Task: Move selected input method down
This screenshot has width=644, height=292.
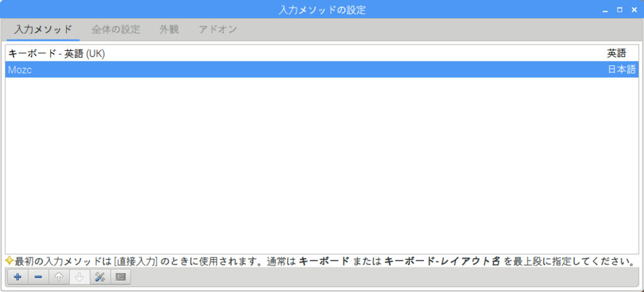Action: coord(79,277)
